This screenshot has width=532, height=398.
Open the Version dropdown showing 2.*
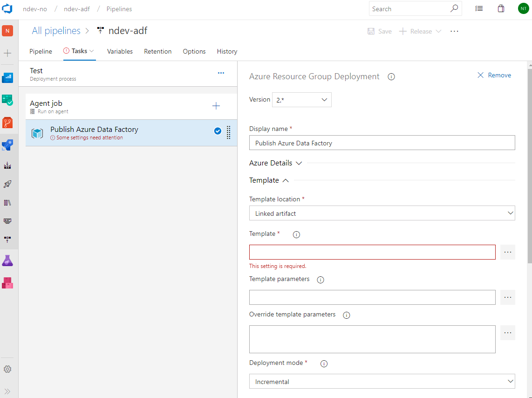click(301, 99)
